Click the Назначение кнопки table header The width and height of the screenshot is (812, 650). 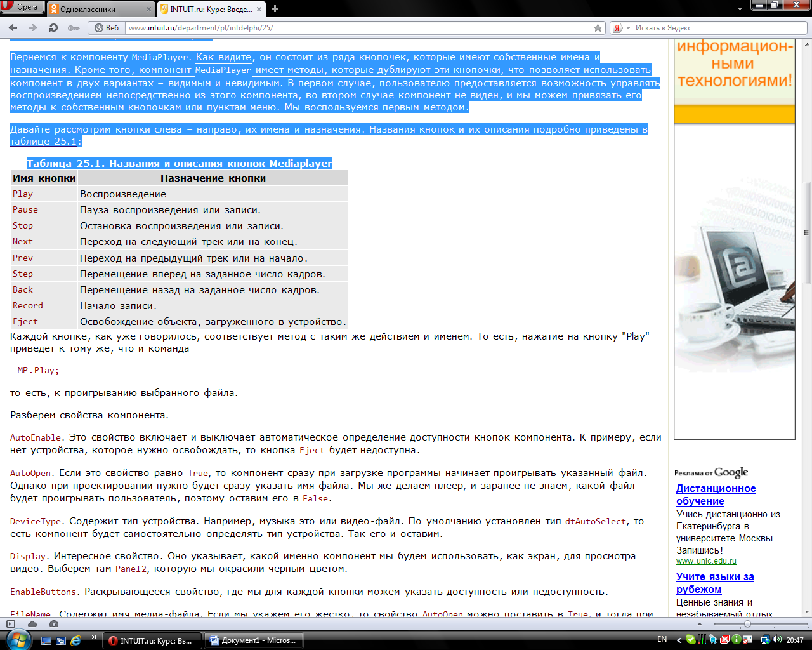coord(213,178)
